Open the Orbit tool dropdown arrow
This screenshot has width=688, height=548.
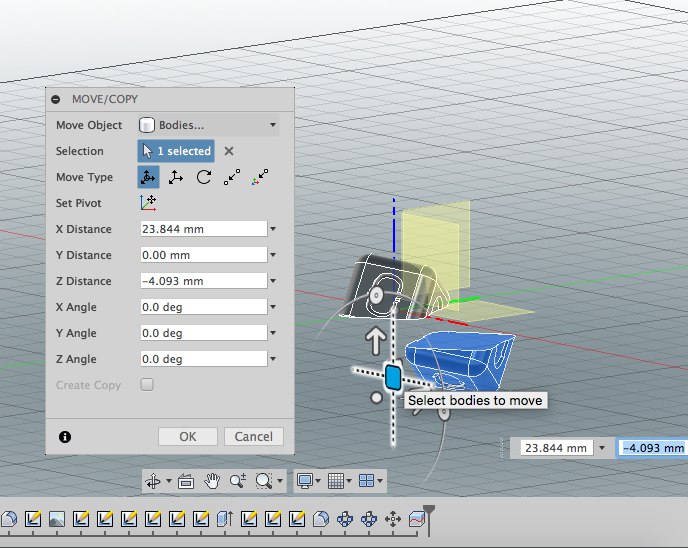coord(169,481)
